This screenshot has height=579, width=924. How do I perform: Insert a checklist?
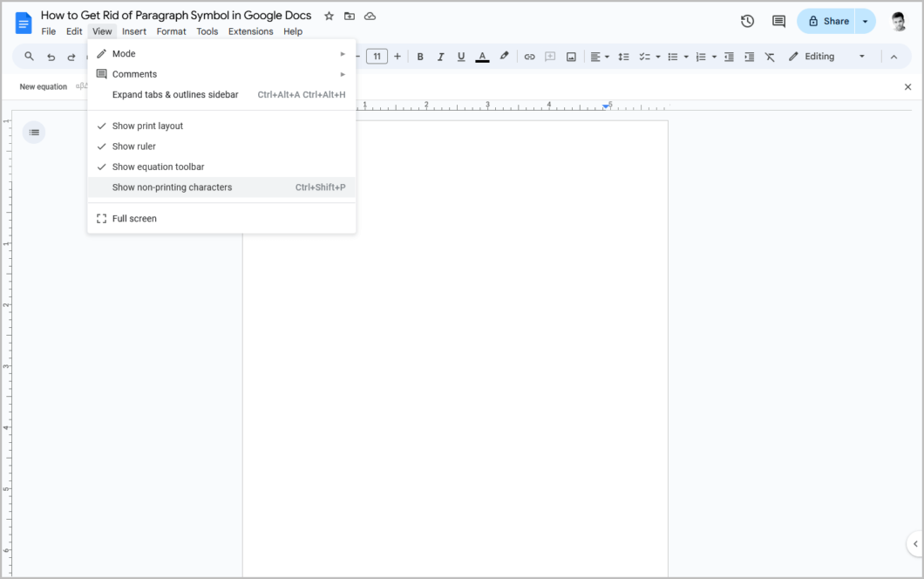pos(645,57)
